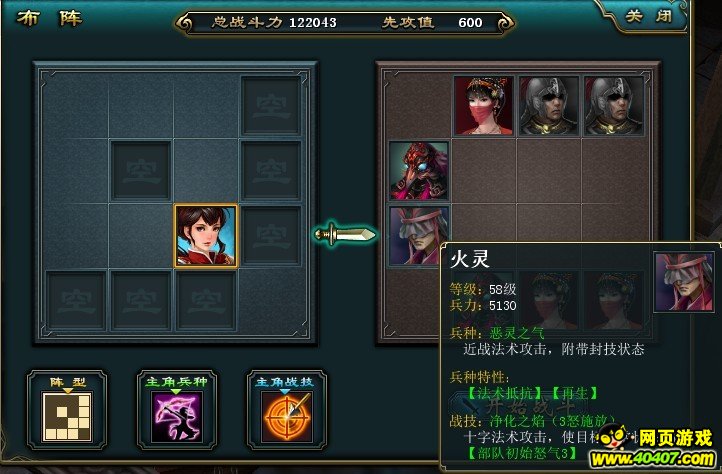Viewport: 722px width, 474px height.
Task: Click the red-veiled woman enemy portrait
Action: click(x=483, y=106)
